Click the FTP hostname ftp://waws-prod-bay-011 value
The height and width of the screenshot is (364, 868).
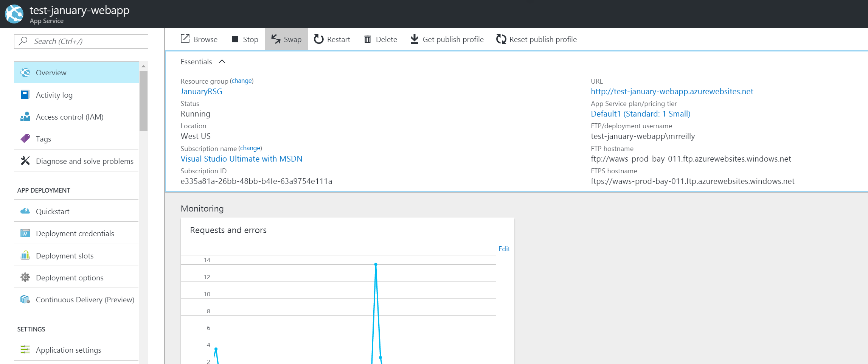pyautogui.click(x=691, y=159)
